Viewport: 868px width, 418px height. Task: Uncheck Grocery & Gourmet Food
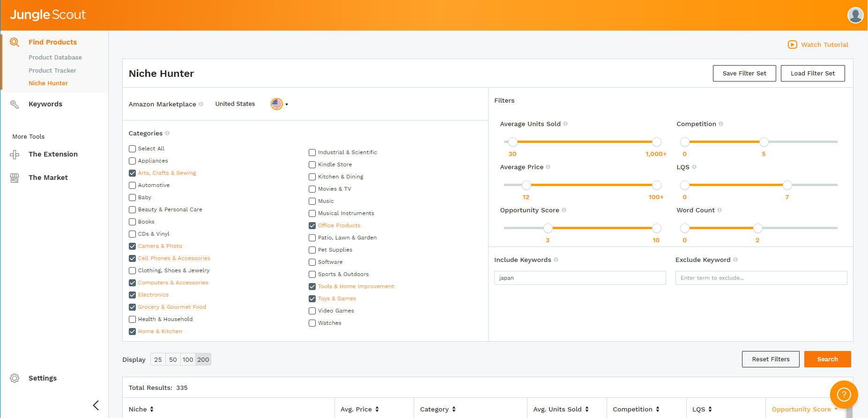pos(133,307)
